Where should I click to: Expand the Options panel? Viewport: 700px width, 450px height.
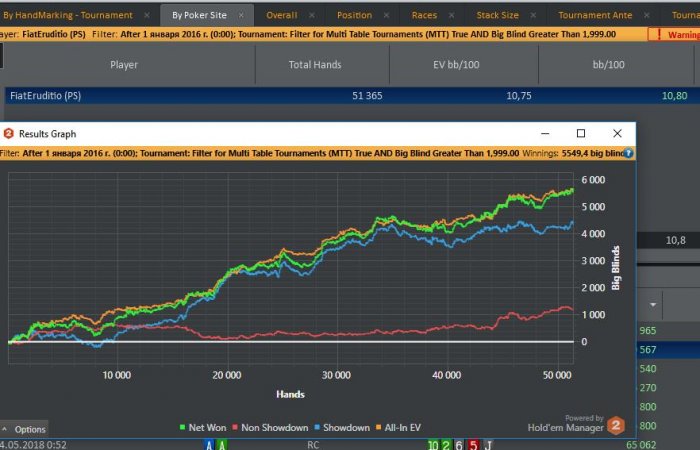(24, 429)
